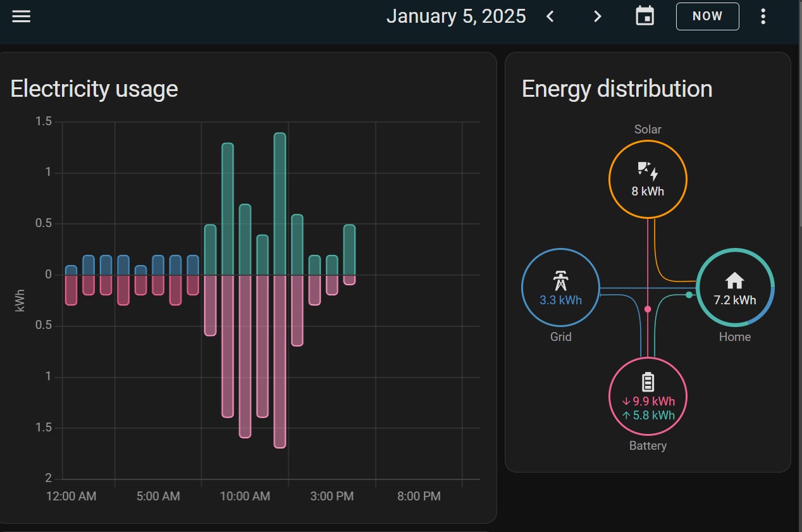Click the Home house icon
The image size is (802, 532).
734,280
